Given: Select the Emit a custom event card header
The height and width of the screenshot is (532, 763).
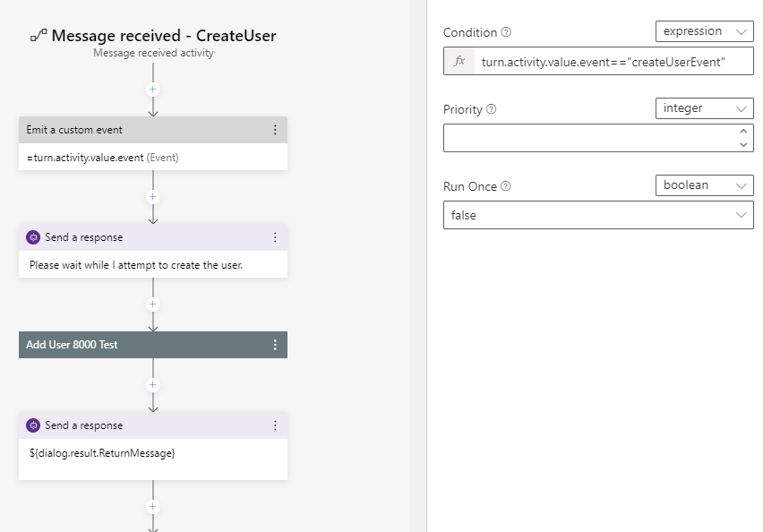Looking at the screenshot, I should (153, 130).
